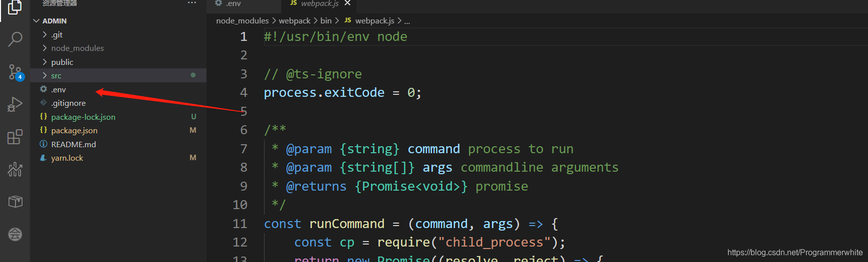This screenshot has height=262, width=868.
Task: Open the Search view in activity bar
Action: point(15,39)
